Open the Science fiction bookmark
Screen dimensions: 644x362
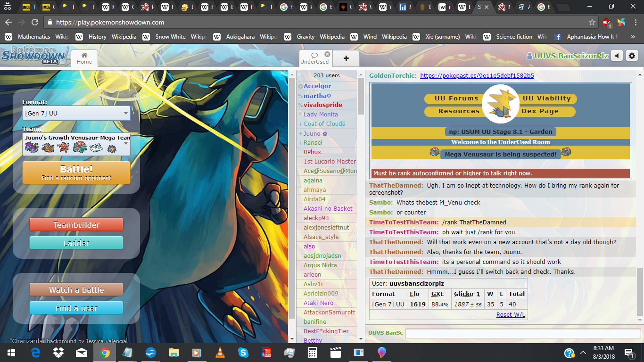pos(516,36)
